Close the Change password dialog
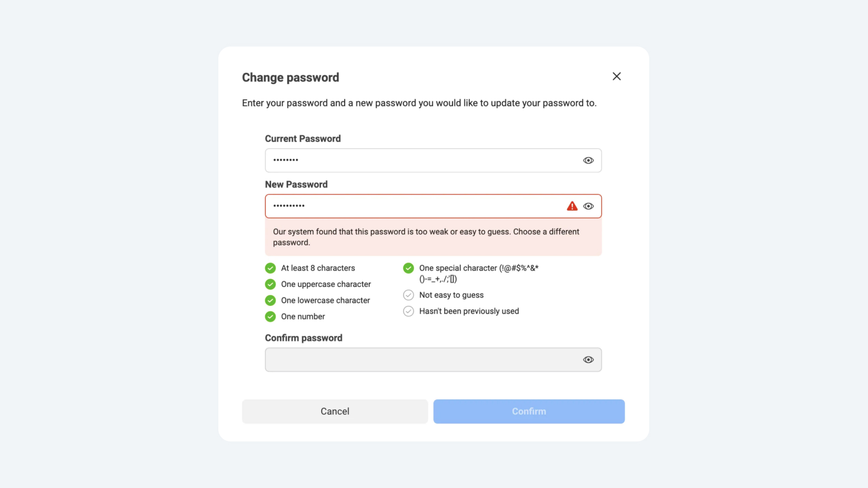This screenshot has width=868, height=488. [617, 76]
